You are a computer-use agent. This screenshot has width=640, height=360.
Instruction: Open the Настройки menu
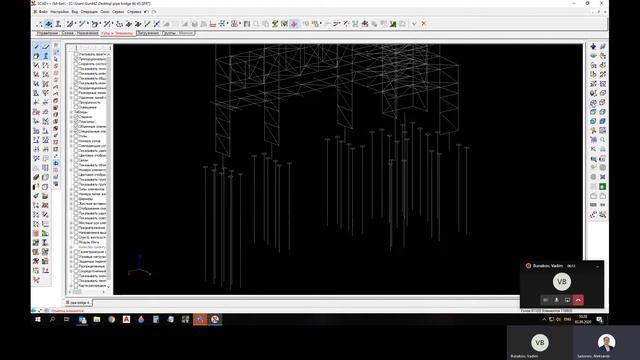coord(60,12)
